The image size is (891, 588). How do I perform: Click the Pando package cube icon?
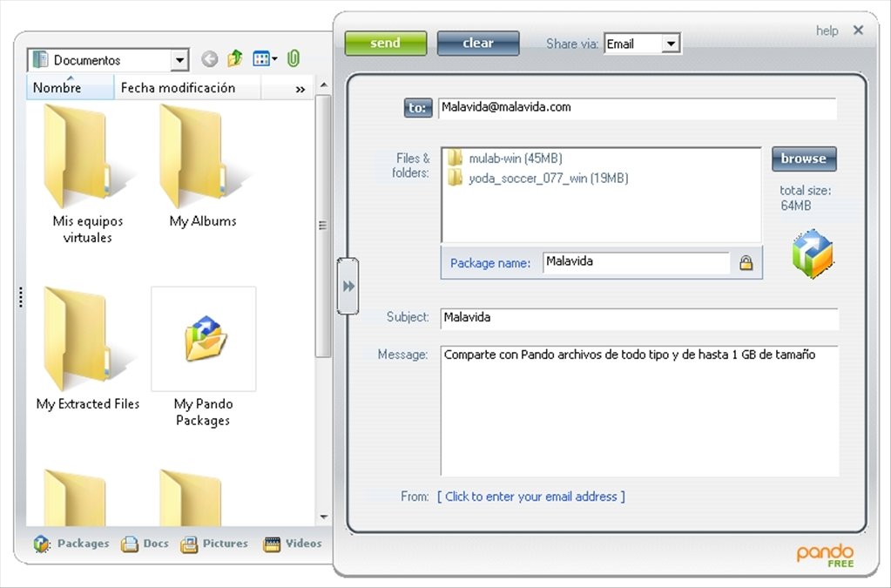812,254
